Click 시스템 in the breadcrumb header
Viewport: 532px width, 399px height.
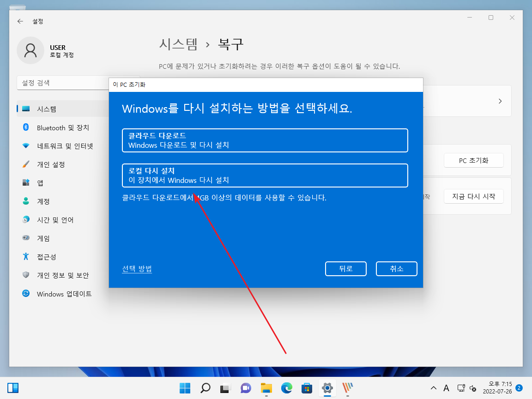pyautogui.click(x=178, y=44)
